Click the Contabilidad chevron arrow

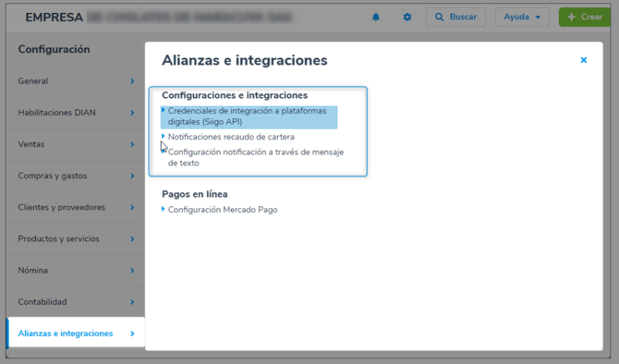[x=132, y=302]
